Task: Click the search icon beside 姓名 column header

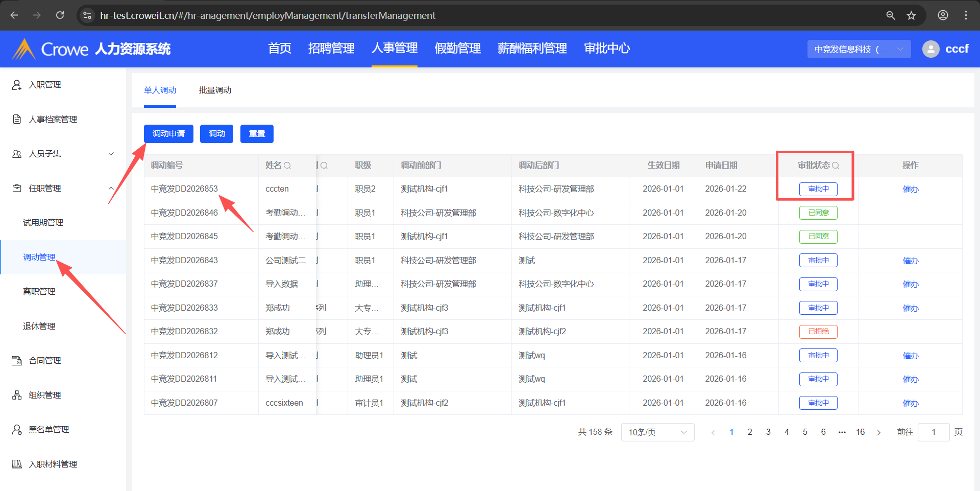Action: pos(287,166)
